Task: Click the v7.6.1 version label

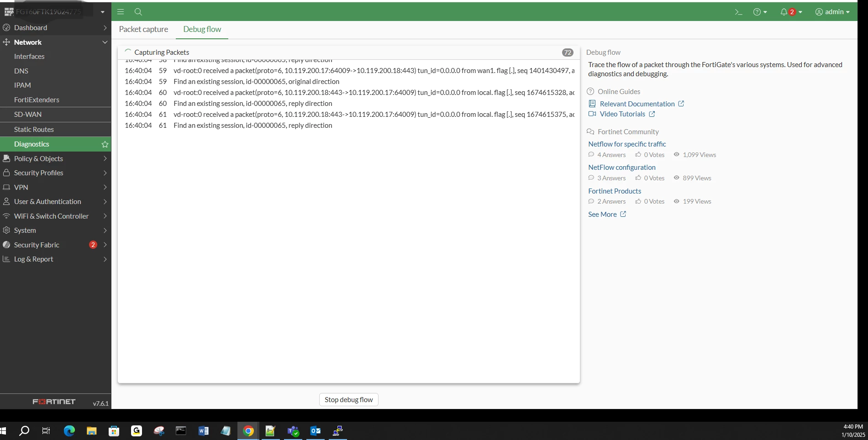Action: pos(100,403)
